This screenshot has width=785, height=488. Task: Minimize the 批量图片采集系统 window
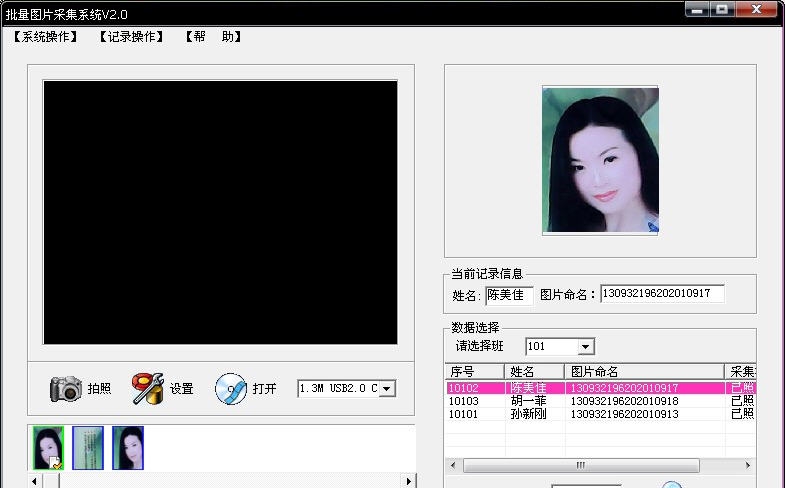point(696,10)
